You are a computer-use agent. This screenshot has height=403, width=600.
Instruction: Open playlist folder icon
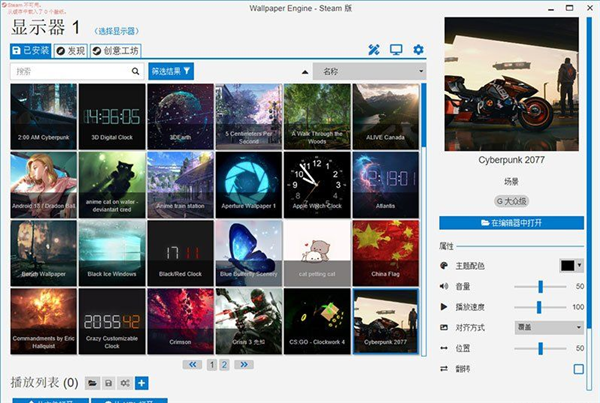click(92, 383)
